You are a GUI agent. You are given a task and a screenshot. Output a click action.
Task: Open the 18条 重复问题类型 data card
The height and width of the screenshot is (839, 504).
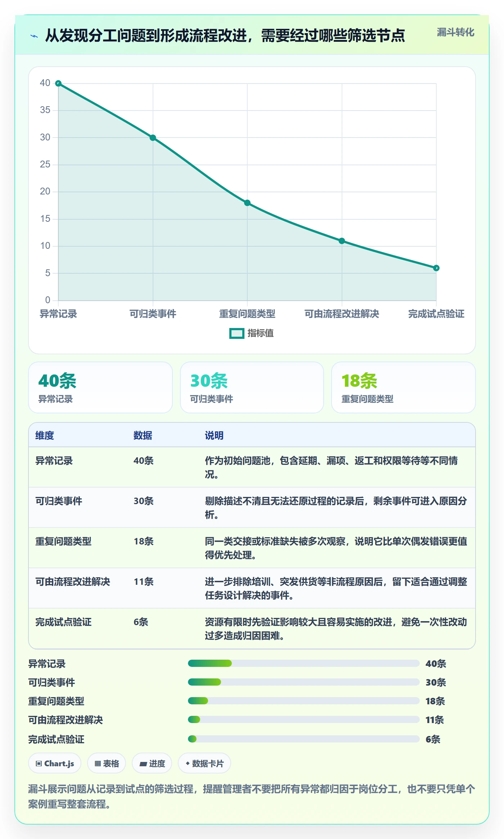tap(404, 387)
